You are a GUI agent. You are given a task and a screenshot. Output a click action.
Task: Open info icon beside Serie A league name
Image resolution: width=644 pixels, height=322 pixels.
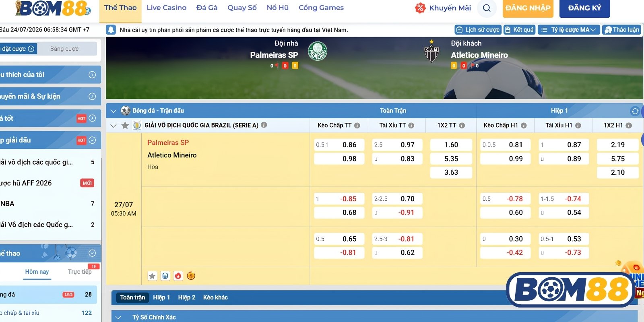pos(264,125)
